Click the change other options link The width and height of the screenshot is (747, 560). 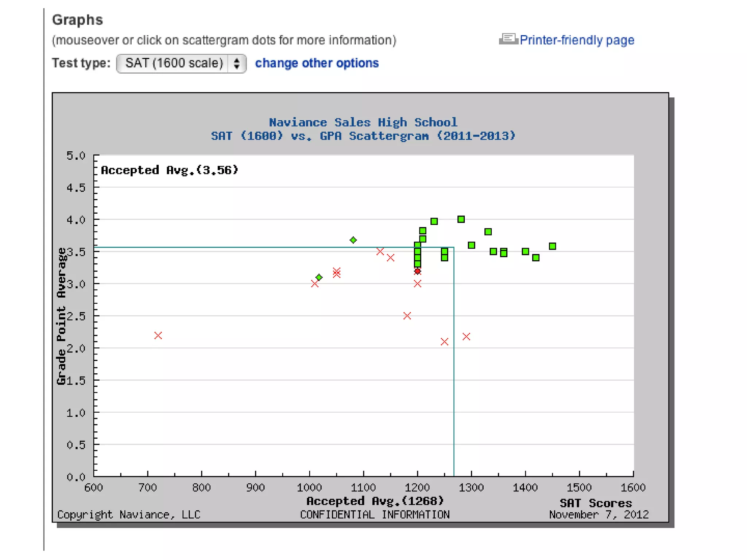317,63
